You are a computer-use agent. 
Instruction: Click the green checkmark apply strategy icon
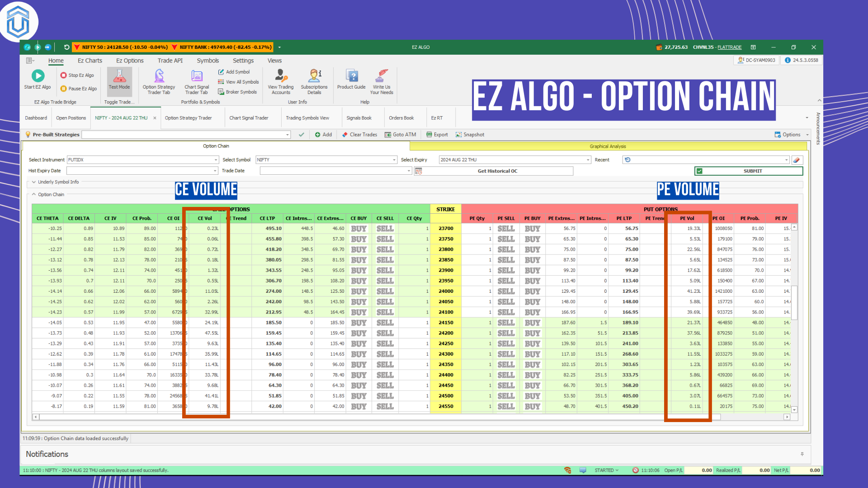tap(301, 135)
